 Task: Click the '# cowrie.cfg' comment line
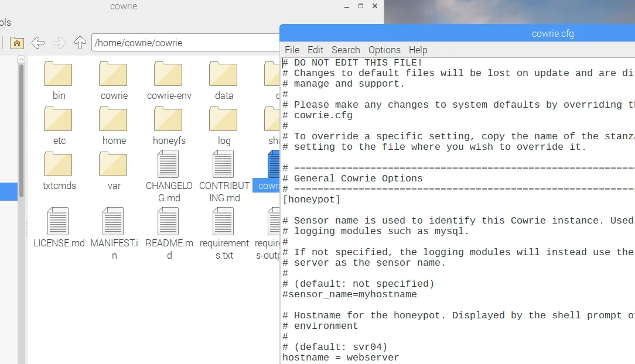pyautogui.click(x=317, y=115)
